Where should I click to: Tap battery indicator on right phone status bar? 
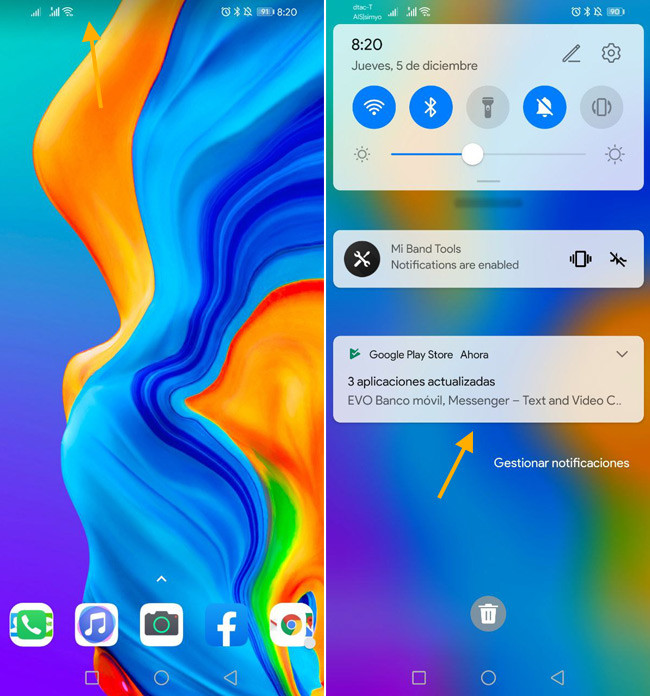tap(615, 12)
